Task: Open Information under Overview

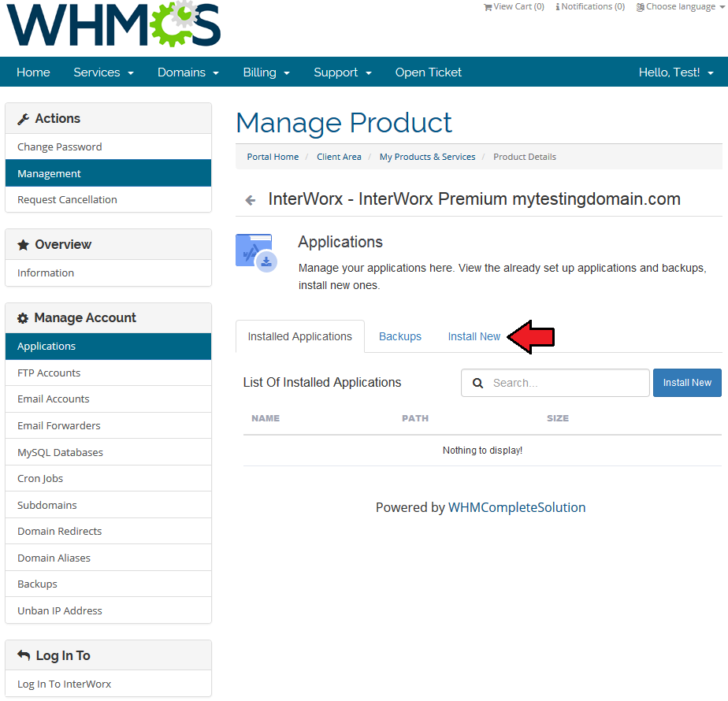Action: pos(108,273)
